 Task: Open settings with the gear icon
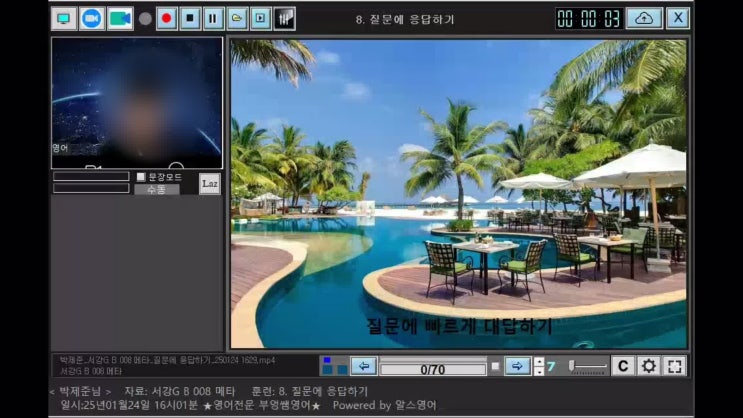tap(649, 366)
